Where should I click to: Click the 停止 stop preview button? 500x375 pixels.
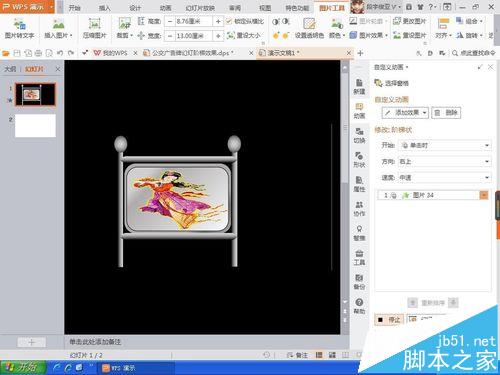coord(389,320)
